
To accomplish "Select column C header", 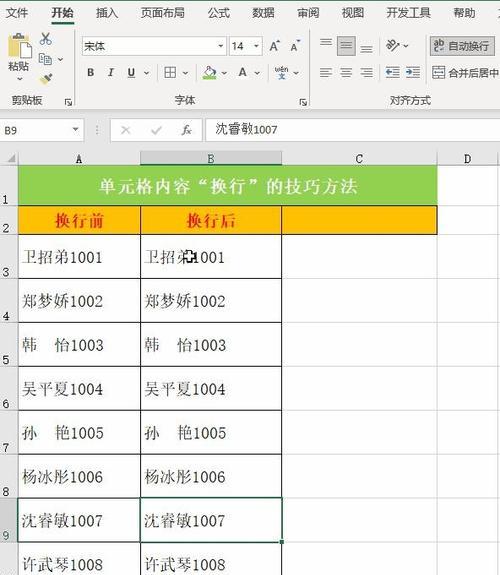I will click(359, 159).
